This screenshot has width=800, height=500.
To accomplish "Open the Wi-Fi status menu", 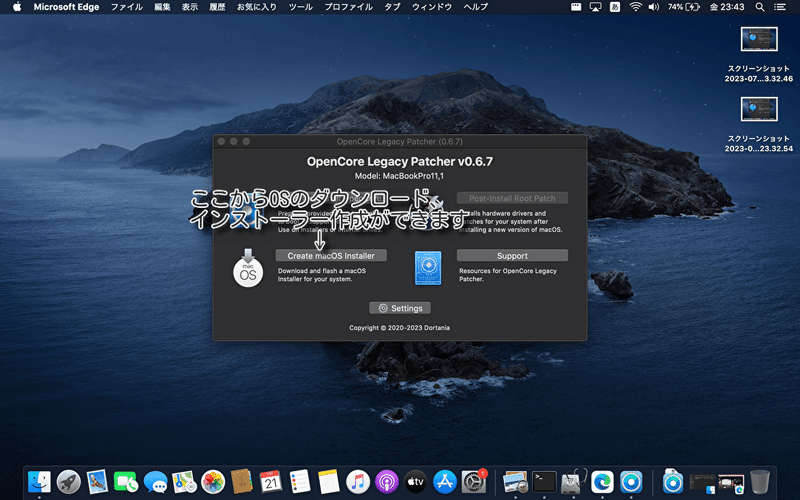I will (635, 7).
